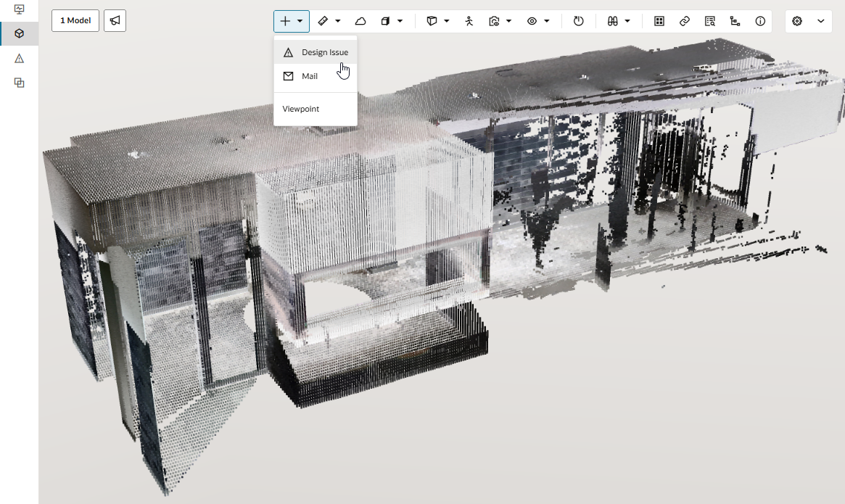Activate the walking person navigation icon
This screenshot has width=845, height=504.
(469, 21)
